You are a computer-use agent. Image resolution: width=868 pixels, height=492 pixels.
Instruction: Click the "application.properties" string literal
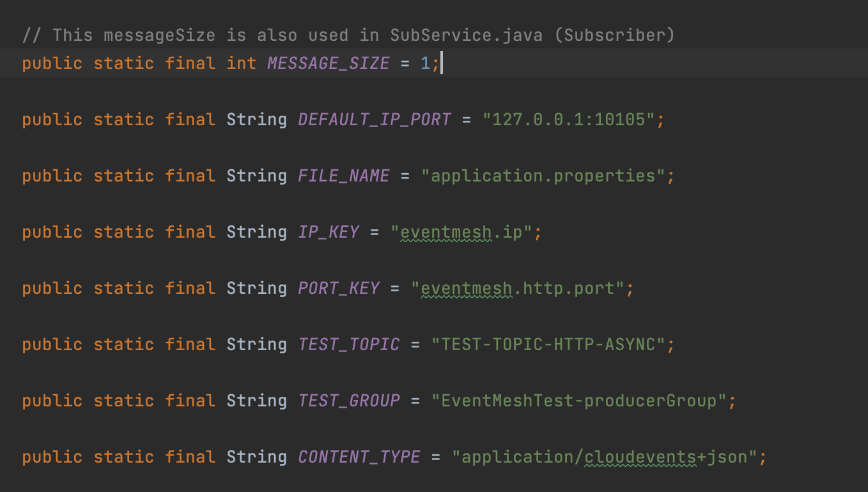[x=543, y=176]
